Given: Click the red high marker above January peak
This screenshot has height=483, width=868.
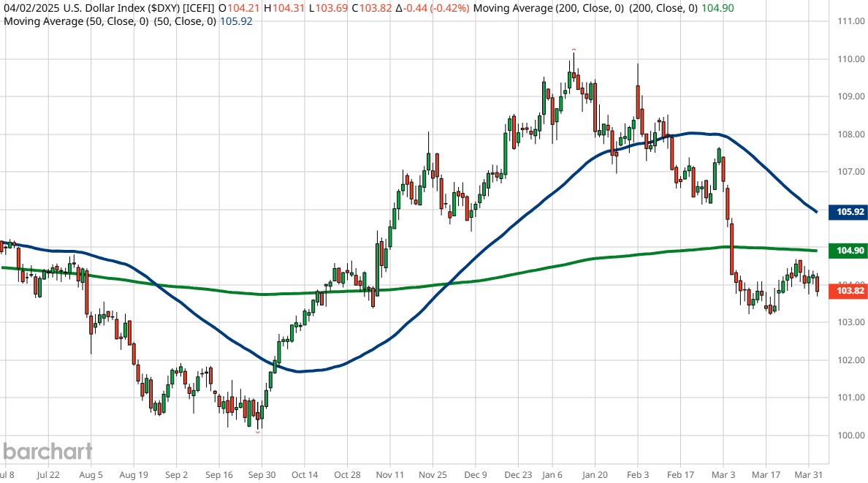Looking at the screenshot, I should (x=574, y=50).
